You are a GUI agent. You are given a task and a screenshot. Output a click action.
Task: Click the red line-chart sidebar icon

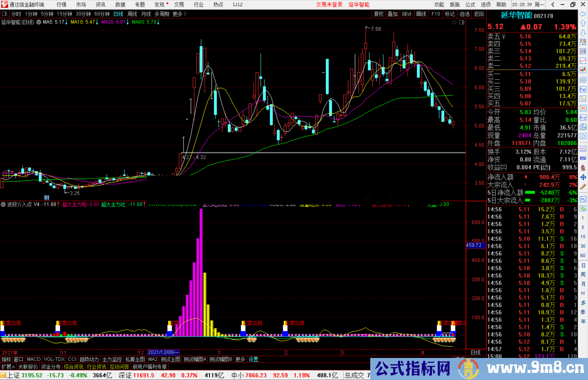point(583,61)
